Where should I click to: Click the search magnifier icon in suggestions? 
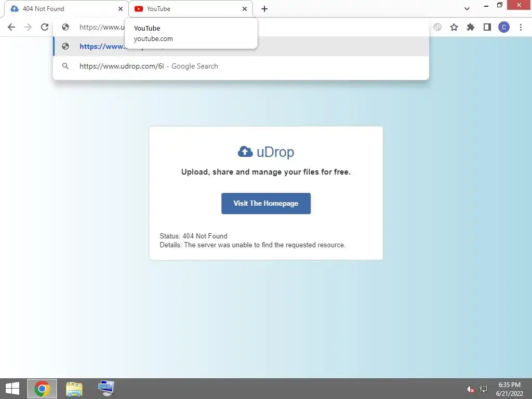pos(65,66)
